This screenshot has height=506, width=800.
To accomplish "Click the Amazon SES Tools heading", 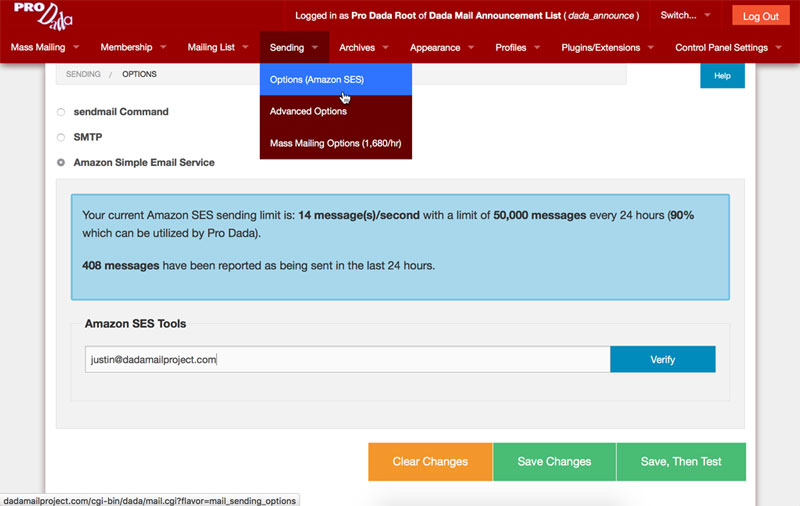I will coord(135,324).
